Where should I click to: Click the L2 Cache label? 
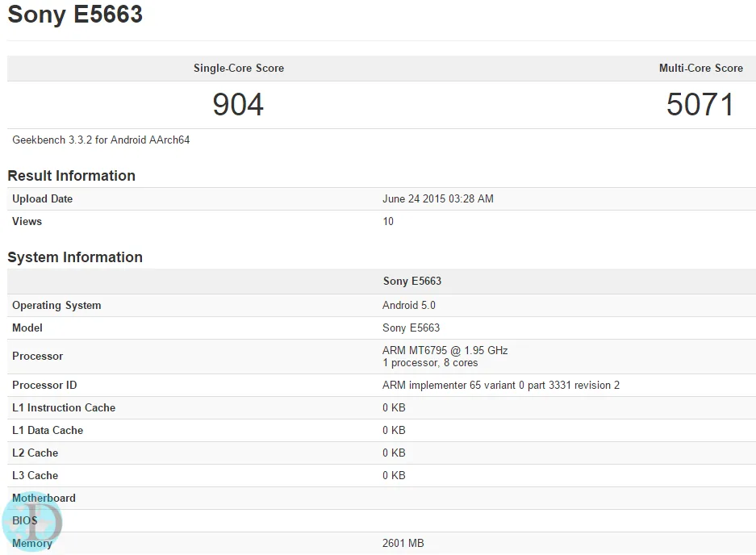click(36, 453)
